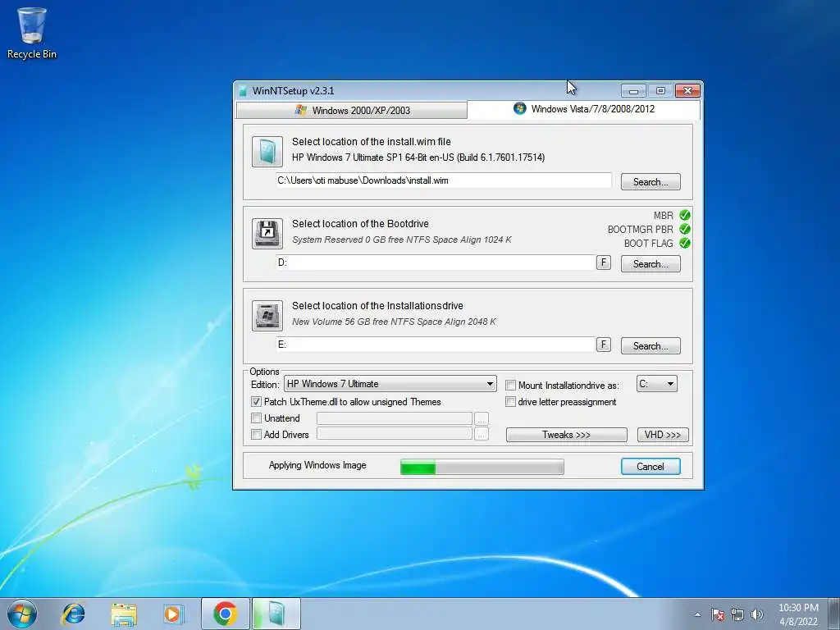The height and width of the screenshot is (630, 840).
Task: Click the F button next to Installationsdrive E:
Action: click(x=603, y=345)
